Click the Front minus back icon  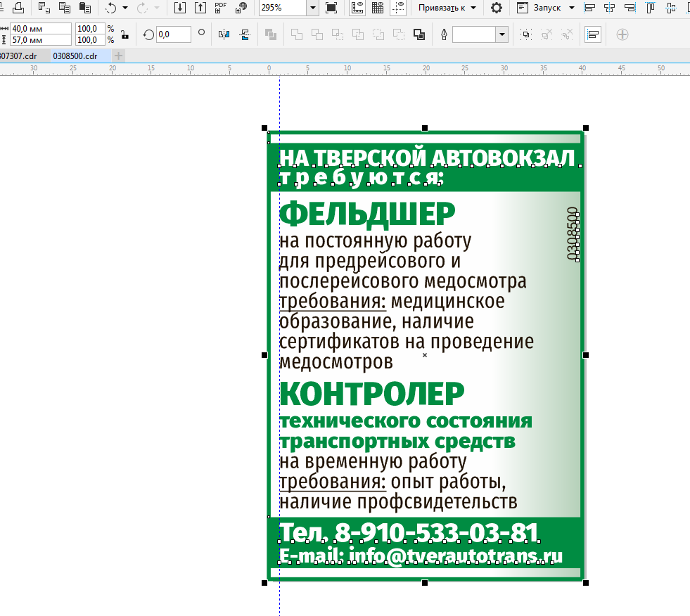(x=378, y=34)
